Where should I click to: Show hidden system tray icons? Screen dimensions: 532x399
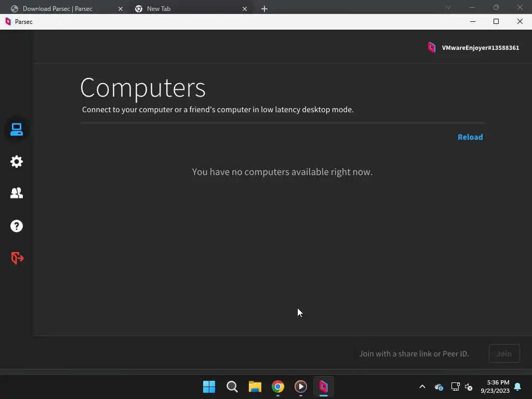click(422, 387)
